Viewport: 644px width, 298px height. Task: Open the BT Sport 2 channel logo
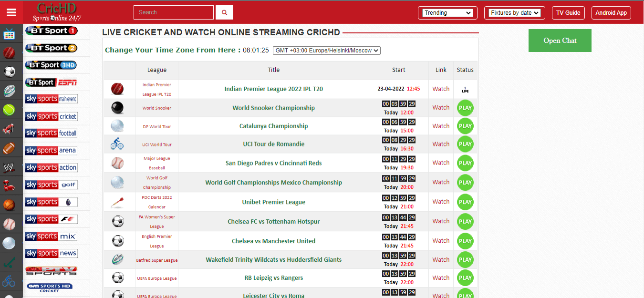(x=51, y=48)
